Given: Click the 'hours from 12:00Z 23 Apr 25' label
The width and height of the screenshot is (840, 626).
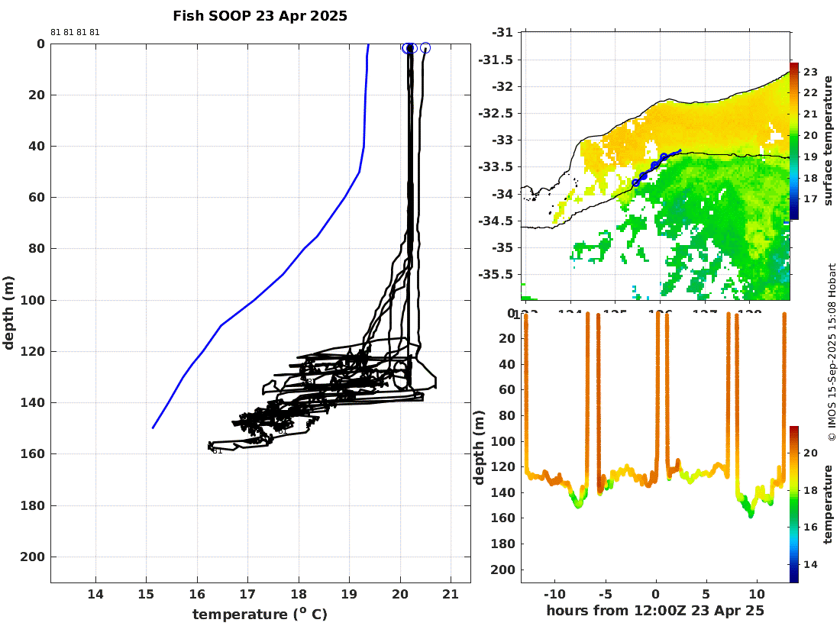Looking at the screenshot, I should point(655,611).
